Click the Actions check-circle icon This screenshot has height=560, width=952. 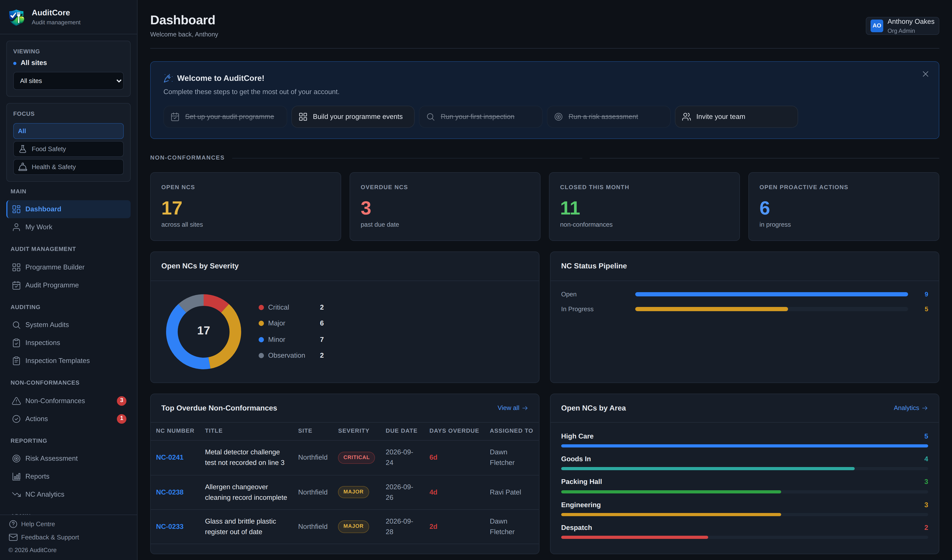16,419
